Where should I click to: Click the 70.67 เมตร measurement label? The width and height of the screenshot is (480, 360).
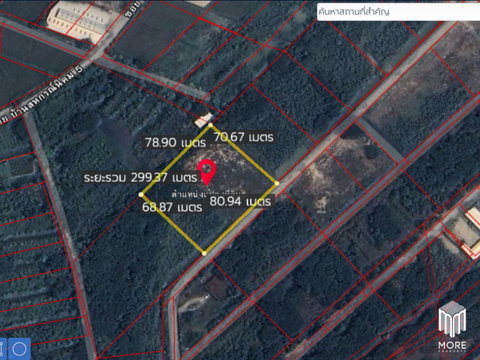pyautogui.click(x=243, y=137)
